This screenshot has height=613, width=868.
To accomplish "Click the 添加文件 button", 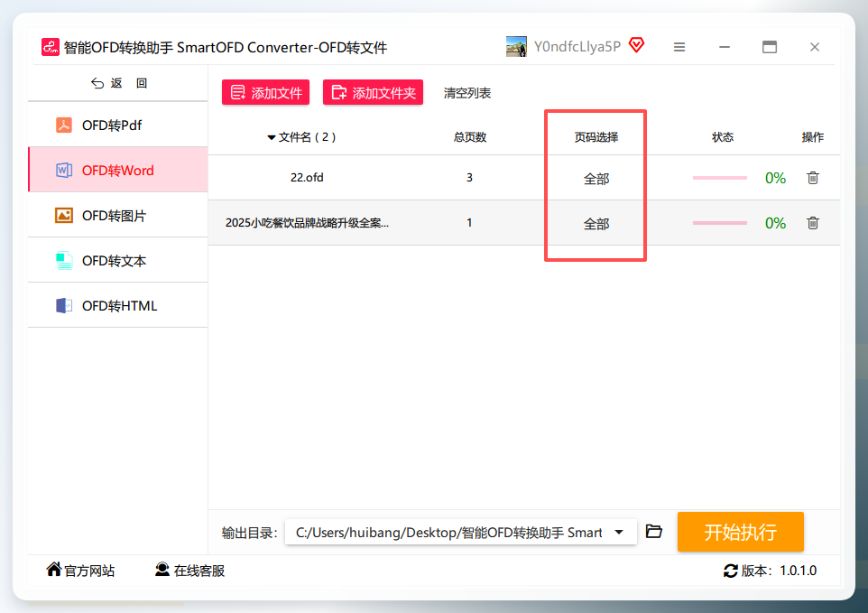I will tap(265, 92).
